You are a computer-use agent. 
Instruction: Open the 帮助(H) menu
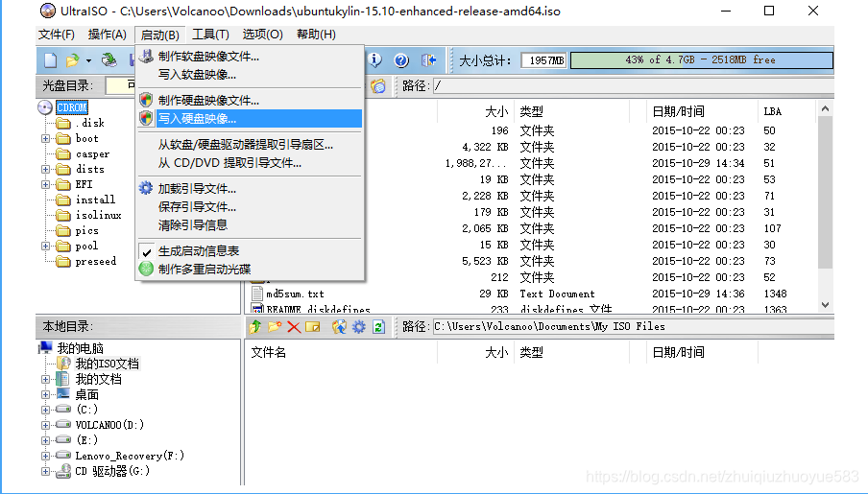click(x=316, y=35)
